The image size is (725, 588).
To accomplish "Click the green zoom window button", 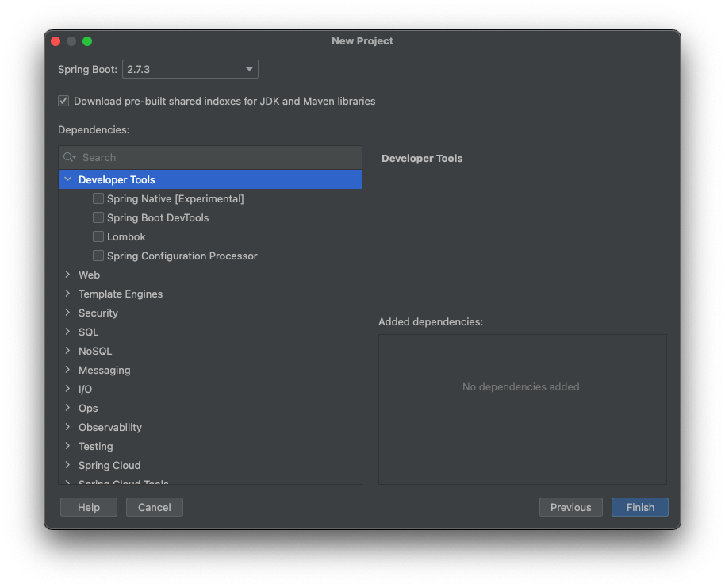I will [87, 41].
